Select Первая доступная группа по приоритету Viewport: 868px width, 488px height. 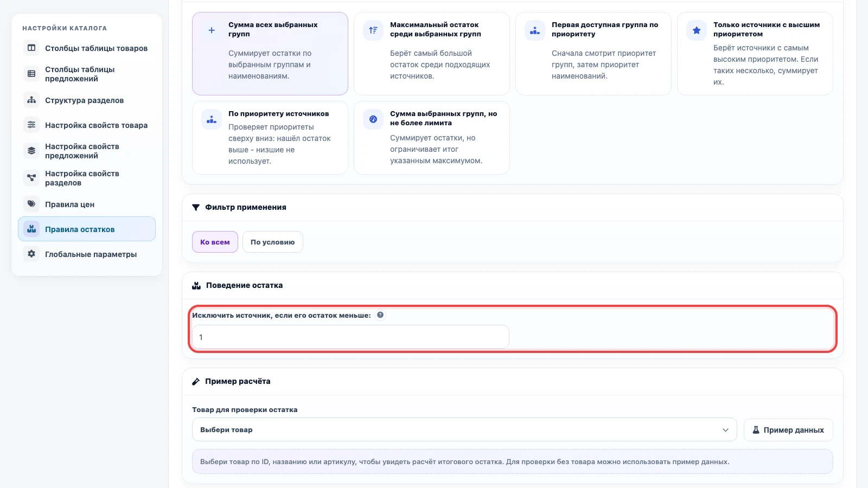tap(593, 54)
